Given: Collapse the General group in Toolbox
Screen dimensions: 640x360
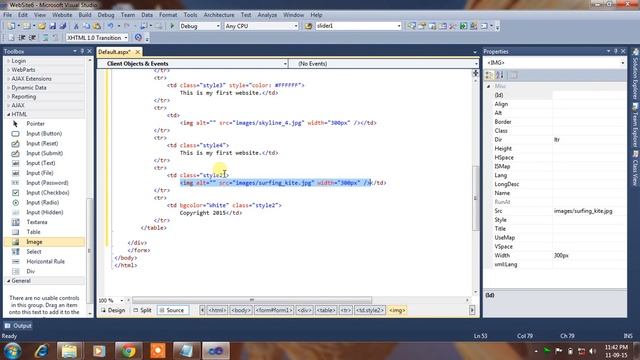Looking at the screenshot, I should 9,281.
